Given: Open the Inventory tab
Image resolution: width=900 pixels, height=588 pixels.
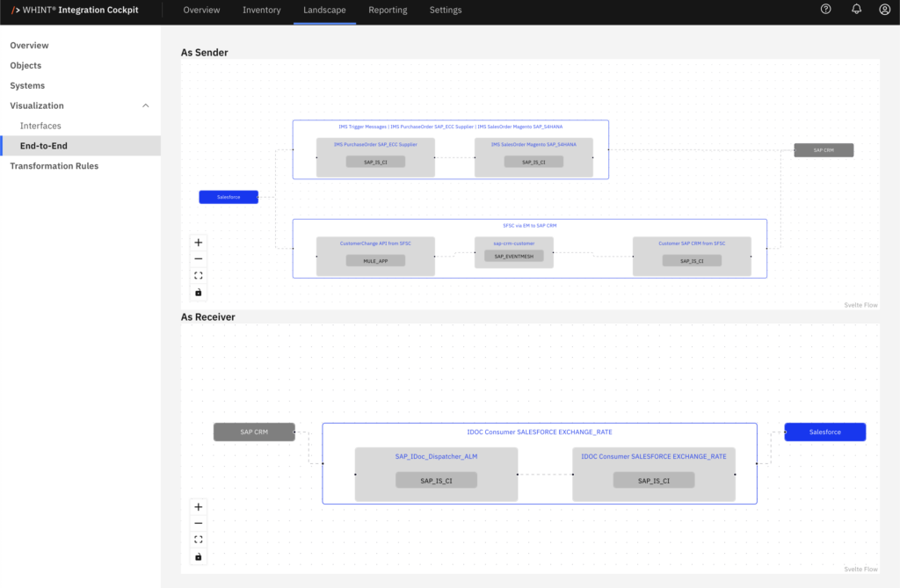Looking at the screenshot, I should [x=262, y=11].
